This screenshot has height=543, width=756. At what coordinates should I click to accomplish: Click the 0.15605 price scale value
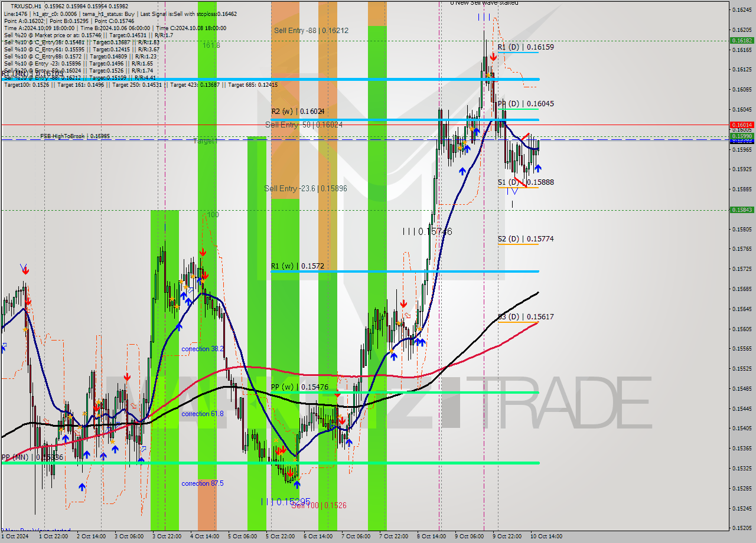742,329
